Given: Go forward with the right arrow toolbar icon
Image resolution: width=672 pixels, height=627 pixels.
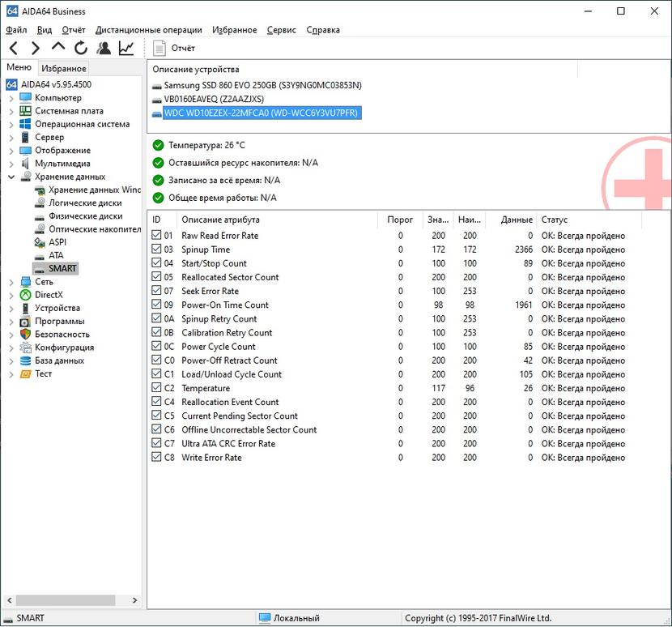Looking at the screenshot, I should 35,48.
